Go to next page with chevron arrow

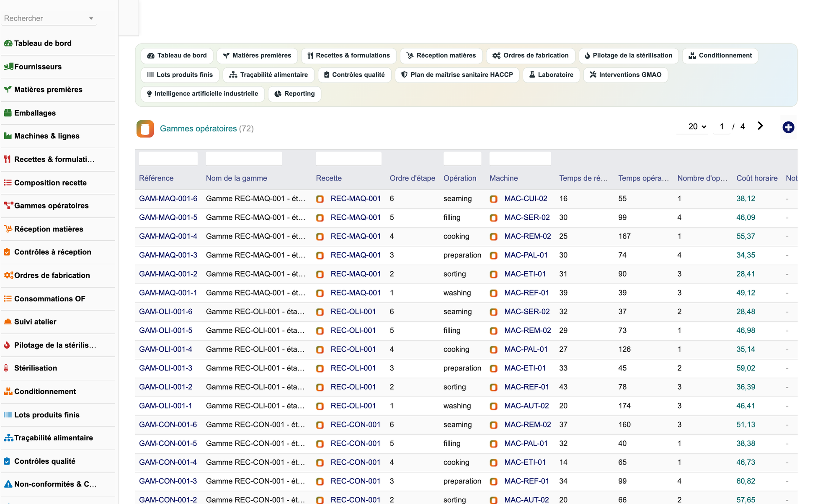(760, 126)
